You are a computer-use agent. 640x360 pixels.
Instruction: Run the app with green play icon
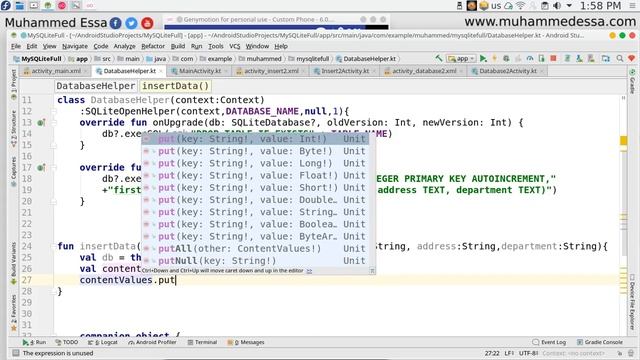coord(483,58)
